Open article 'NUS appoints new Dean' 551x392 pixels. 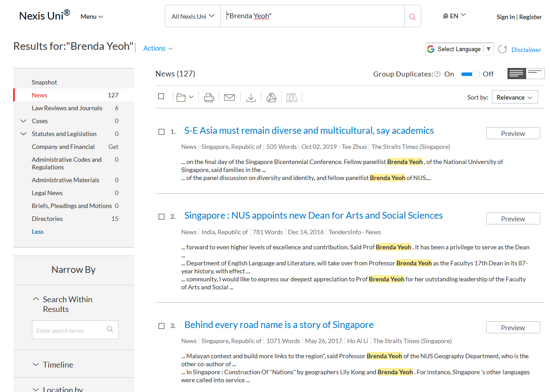pyautogui.click(x=314, y=216)
